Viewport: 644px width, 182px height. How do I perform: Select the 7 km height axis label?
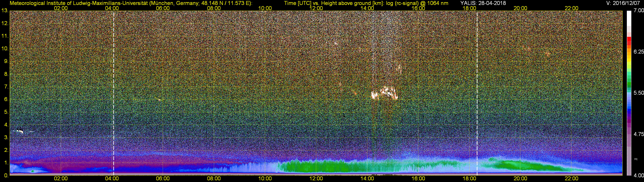pos(6,87)
